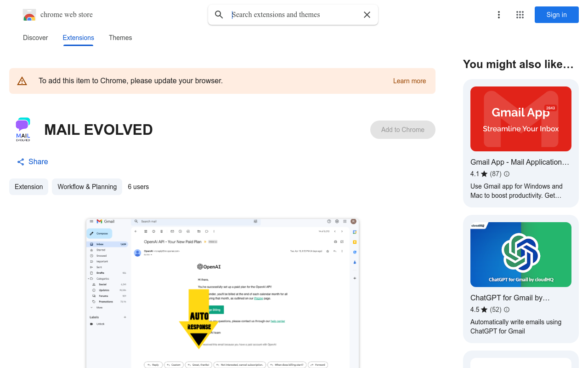Click info icon next to rating (52)
This screenshot has width=588, height=368.
[507, 310]
